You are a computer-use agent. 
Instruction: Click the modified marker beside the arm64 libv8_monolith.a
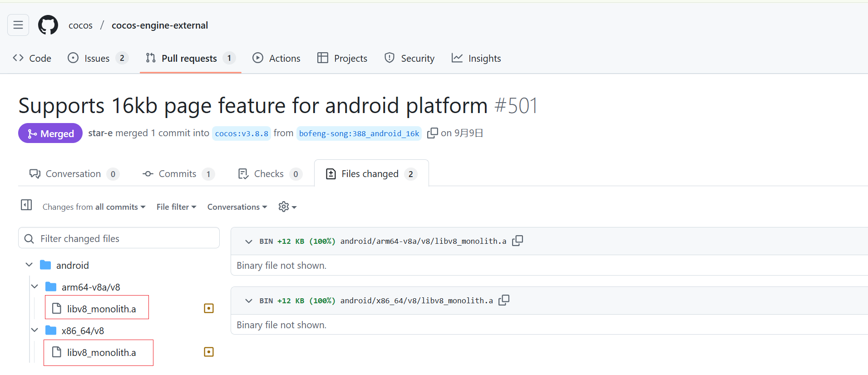coord(209,309)
